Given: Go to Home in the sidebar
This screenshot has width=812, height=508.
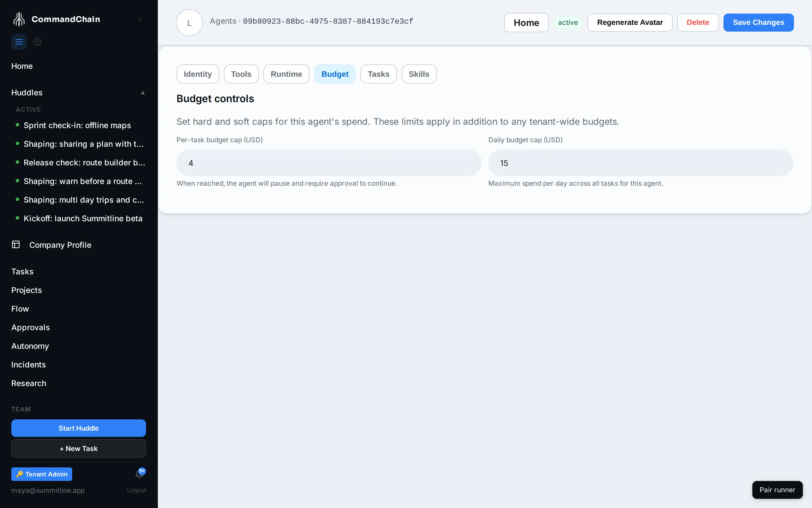Looking at the screenshot, I should (22, 66).
